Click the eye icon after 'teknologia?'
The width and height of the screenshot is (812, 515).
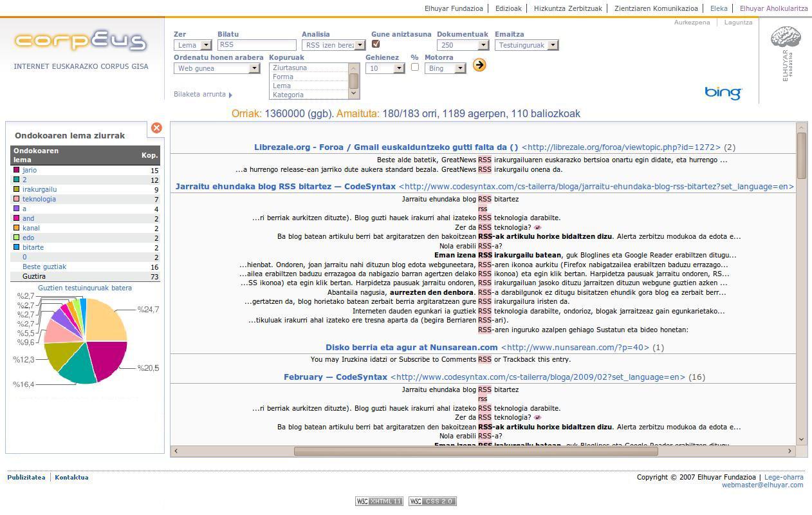(x=538, y=227)
